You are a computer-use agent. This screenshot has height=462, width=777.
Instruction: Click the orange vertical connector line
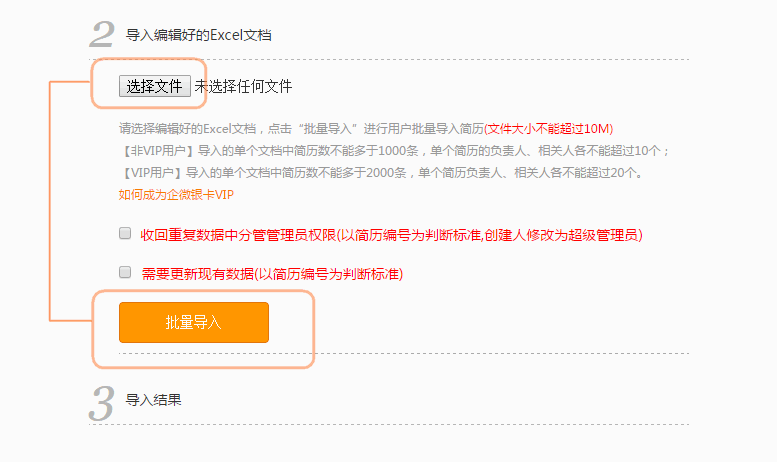point(50,201)
